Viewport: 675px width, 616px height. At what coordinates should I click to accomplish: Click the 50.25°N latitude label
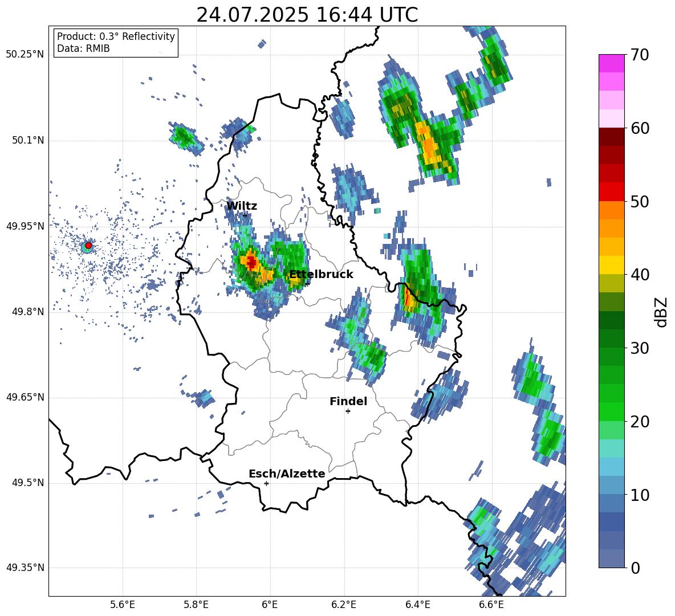click(25, 55)
